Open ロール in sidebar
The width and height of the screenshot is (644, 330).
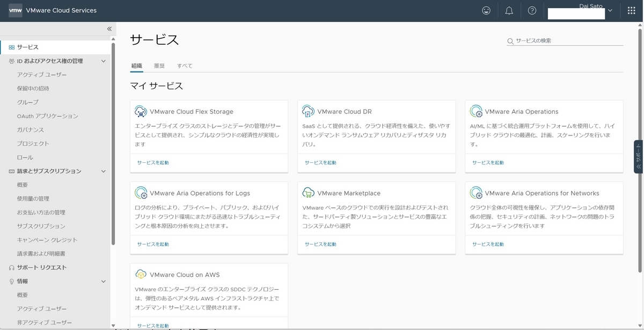point(25,157)
